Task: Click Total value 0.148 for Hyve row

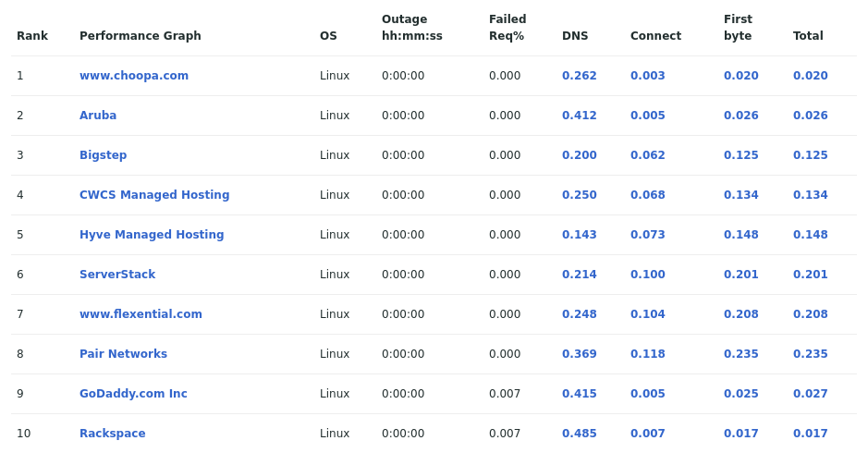Action: [x=811, y=235]
